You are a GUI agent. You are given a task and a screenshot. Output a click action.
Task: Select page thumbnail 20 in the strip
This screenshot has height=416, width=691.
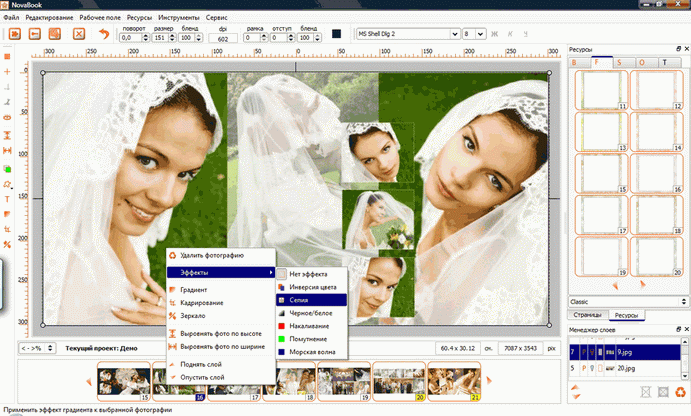coord(399,382)
